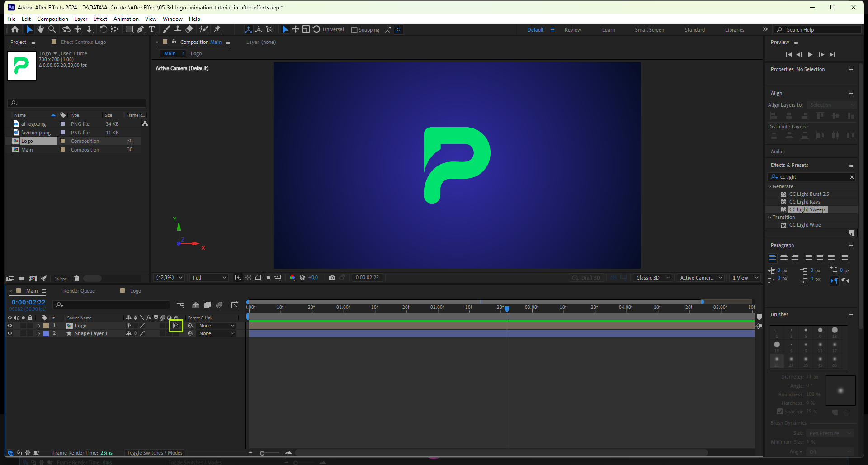Enable the Snapping checkbox

point(354,30)
